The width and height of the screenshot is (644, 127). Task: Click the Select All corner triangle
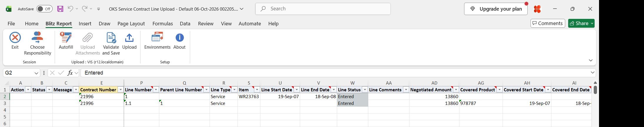coord(7,83)
